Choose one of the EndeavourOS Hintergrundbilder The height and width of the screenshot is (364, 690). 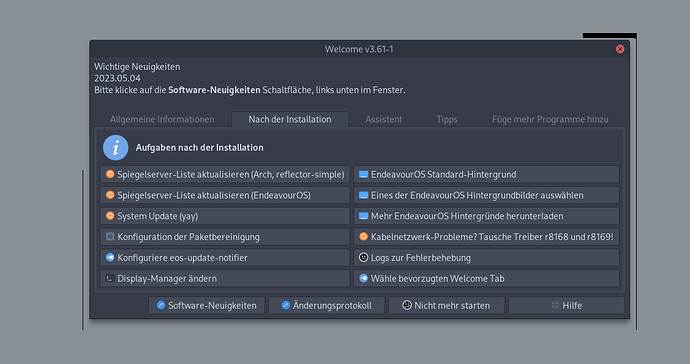(x=486, y=195)
